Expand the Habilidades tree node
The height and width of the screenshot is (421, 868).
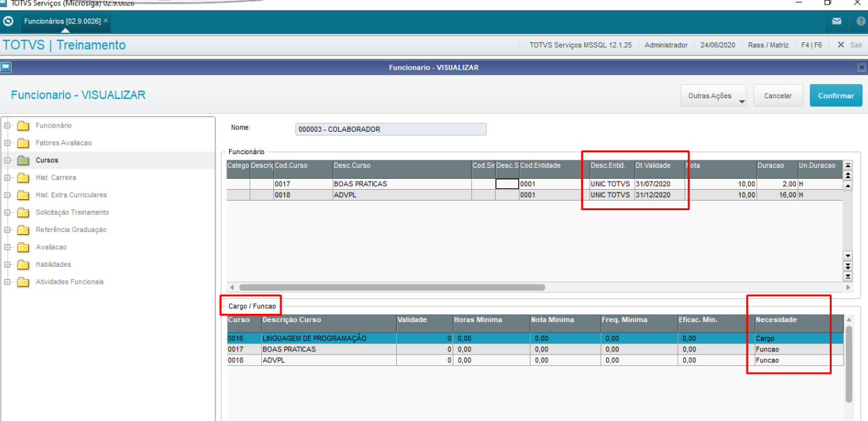click(7, 265)
